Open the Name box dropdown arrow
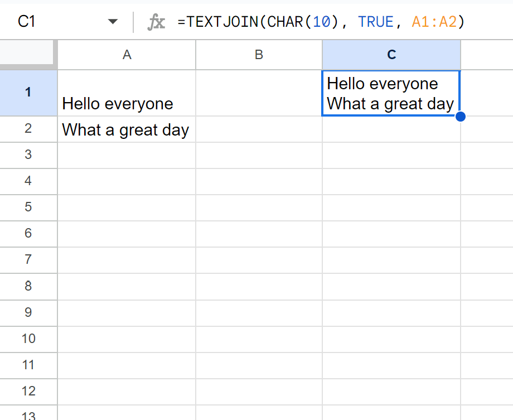 pos(113,22)
